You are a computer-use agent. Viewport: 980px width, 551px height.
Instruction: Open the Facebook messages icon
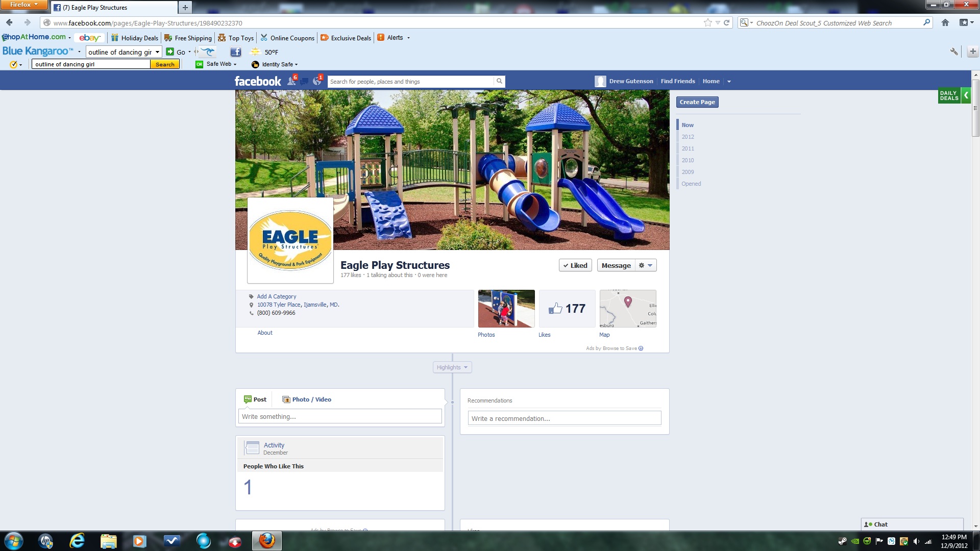(304, 81)
